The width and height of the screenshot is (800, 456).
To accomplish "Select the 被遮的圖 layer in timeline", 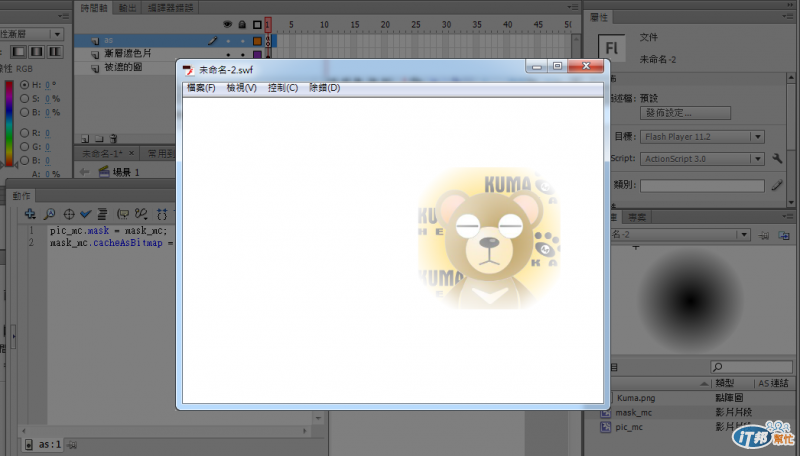I will [125, 67].
